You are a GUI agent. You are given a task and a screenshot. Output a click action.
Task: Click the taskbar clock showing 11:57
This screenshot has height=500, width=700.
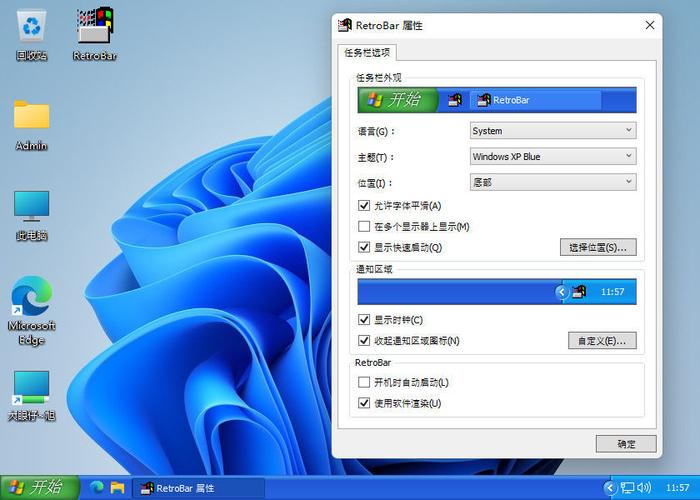[677, 488]
